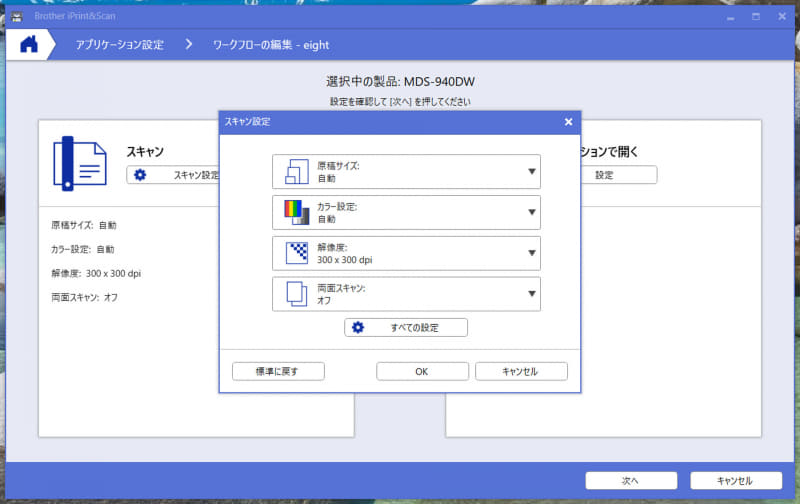This screenshot has width=800, height=504.
Task: Click 原稿サイズ: 自動 summary text
Action: click(84, 225)
